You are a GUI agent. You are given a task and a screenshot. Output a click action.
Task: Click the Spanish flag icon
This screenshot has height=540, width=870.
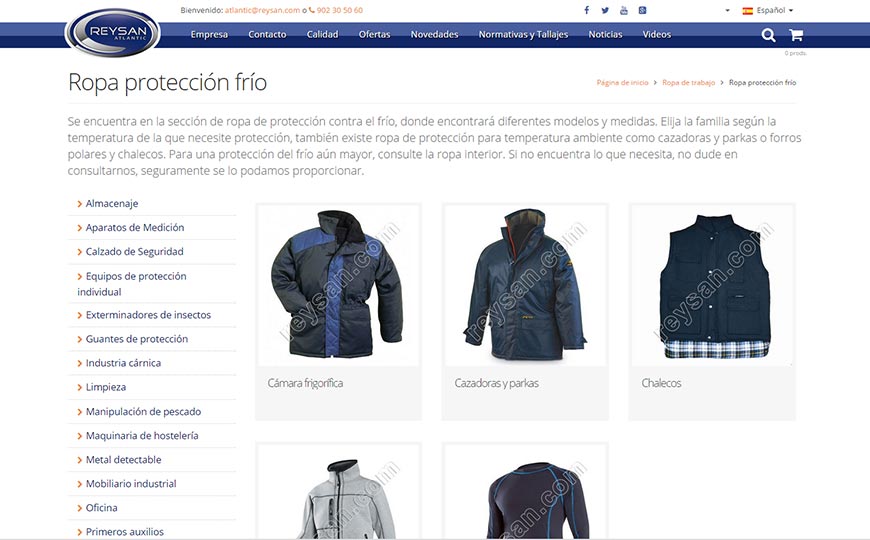point(747,11)
